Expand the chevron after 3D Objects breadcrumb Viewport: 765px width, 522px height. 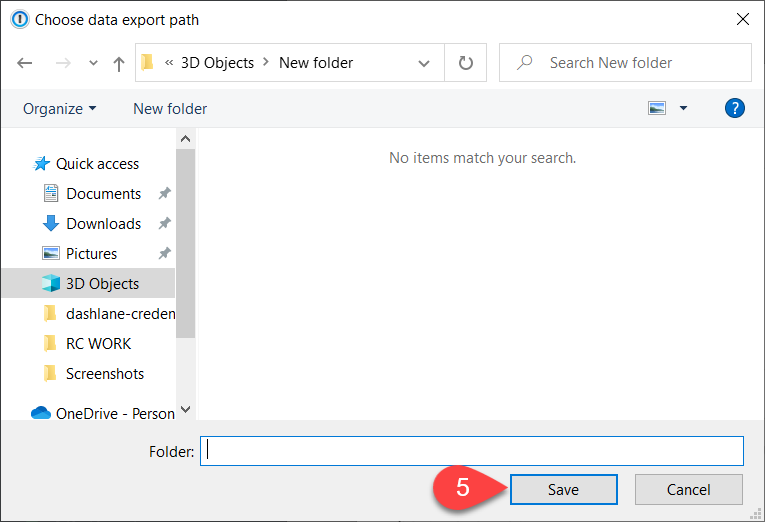click(266, 62)
